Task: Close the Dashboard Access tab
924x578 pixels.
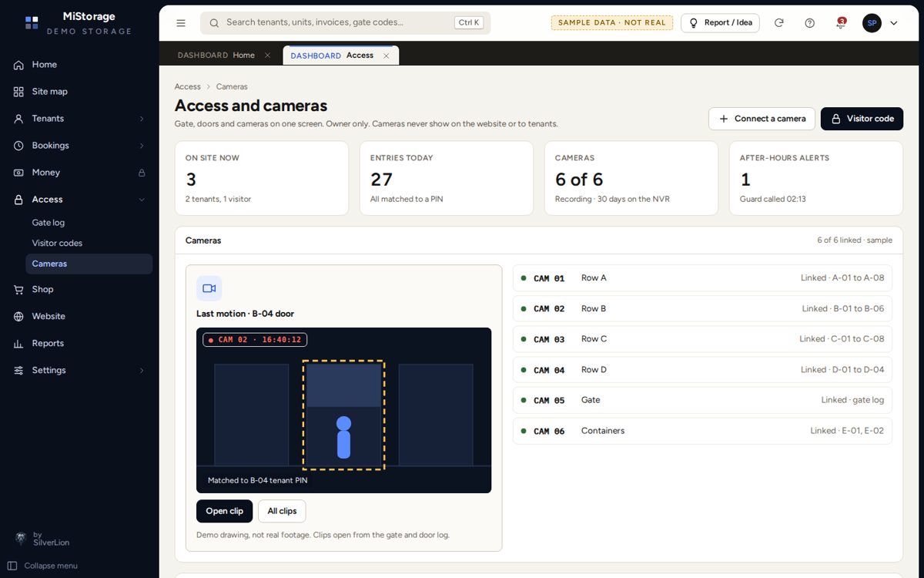Action: pos(387,55)
